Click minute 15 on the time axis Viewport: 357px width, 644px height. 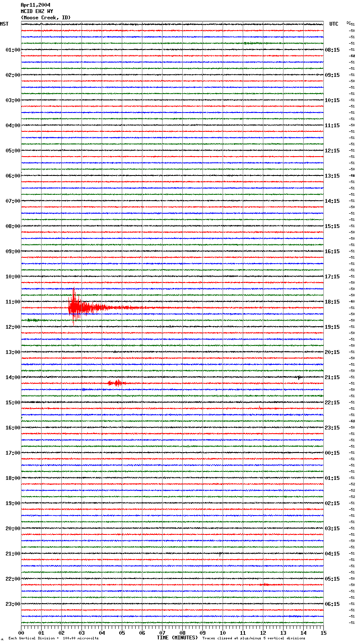point(323,633)
